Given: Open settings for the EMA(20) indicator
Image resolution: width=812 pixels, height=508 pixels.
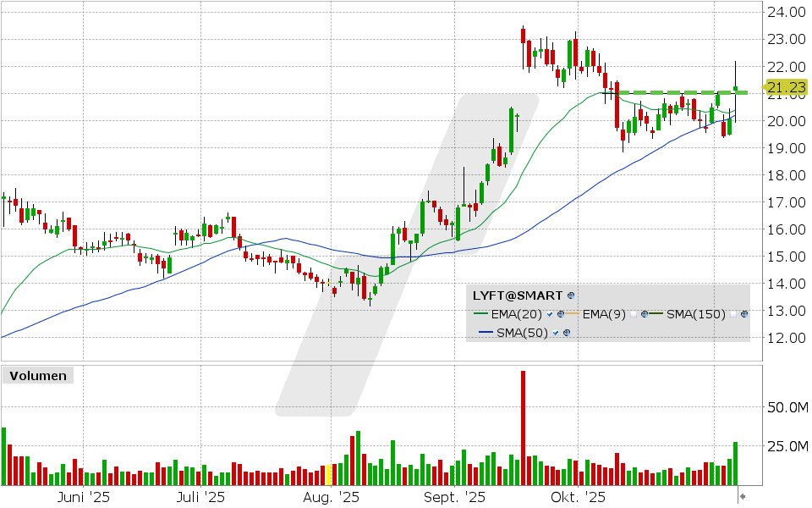Looking at the screenshot, I should 561,313.
